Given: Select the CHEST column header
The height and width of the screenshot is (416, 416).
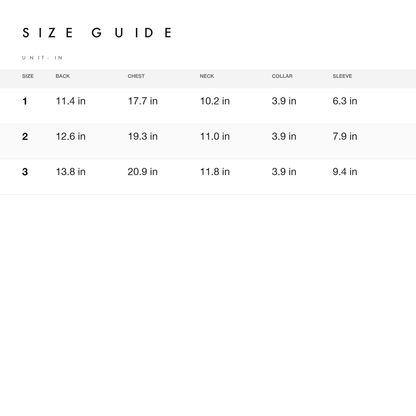Looking at the screenshot, I should [136, 76].
